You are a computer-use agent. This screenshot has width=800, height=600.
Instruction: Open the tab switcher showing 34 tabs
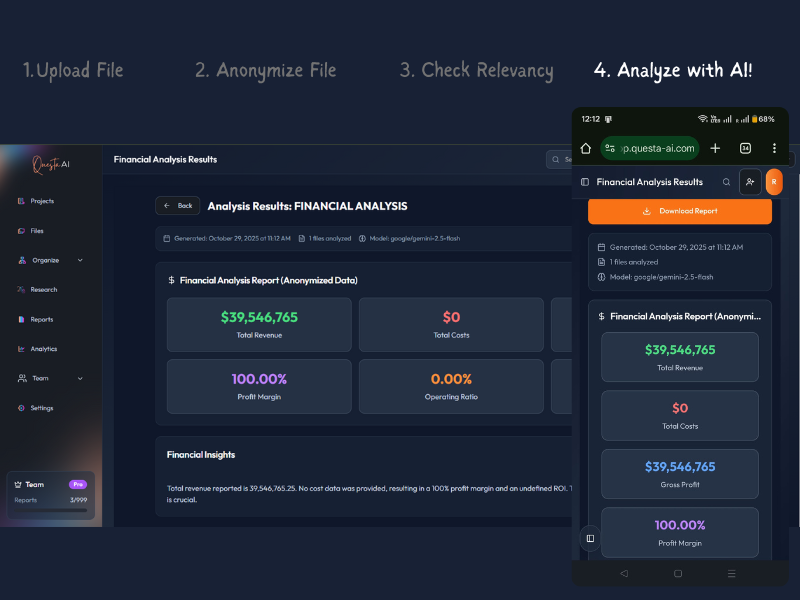745,148
